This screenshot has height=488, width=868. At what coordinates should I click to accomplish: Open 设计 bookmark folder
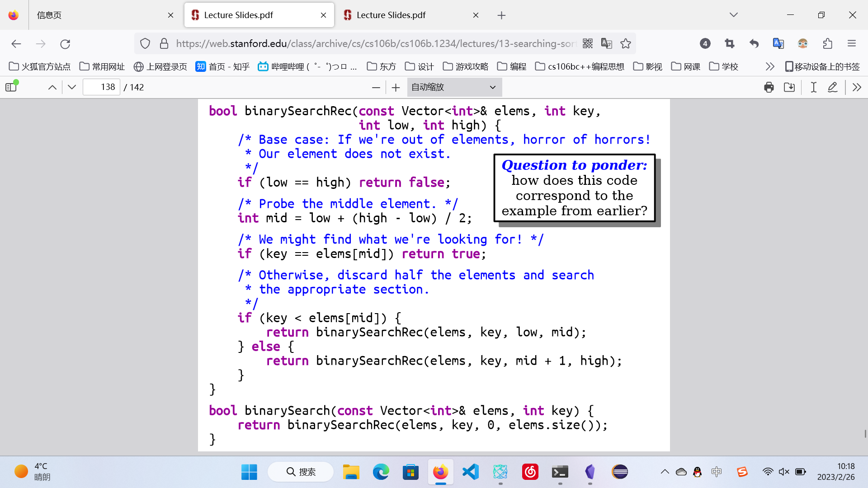[x=420, y=66]
